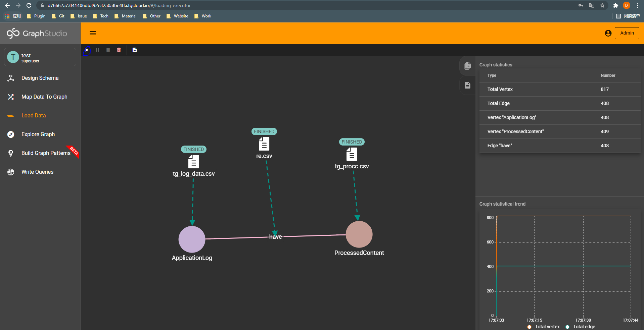Select the Explore Graph compass icon
644x330 pixels.
coord(11,134)
